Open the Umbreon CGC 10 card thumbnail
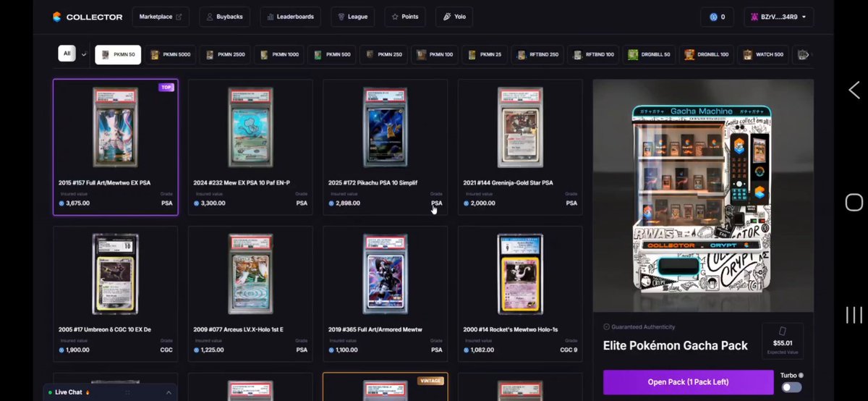The image size is (868, 401). click(x=116, y=274)
